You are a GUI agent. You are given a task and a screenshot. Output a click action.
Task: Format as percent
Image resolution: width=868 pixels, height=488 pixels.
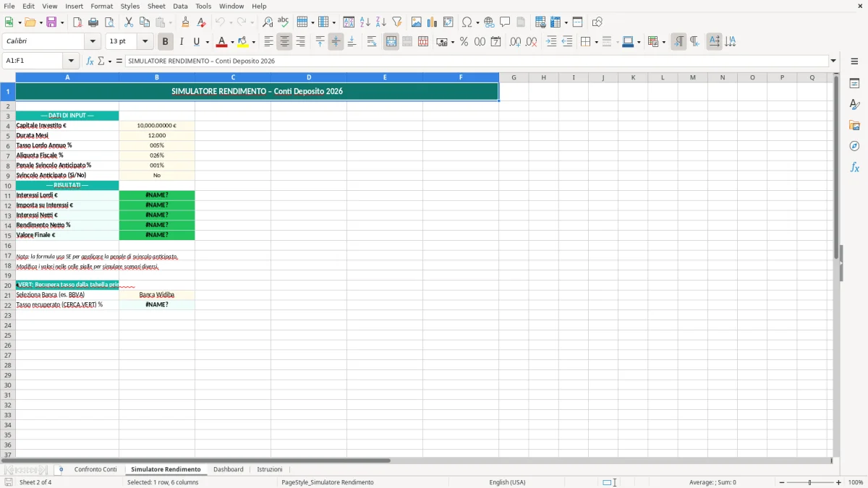pyautogui.click(x=464, y=42)
